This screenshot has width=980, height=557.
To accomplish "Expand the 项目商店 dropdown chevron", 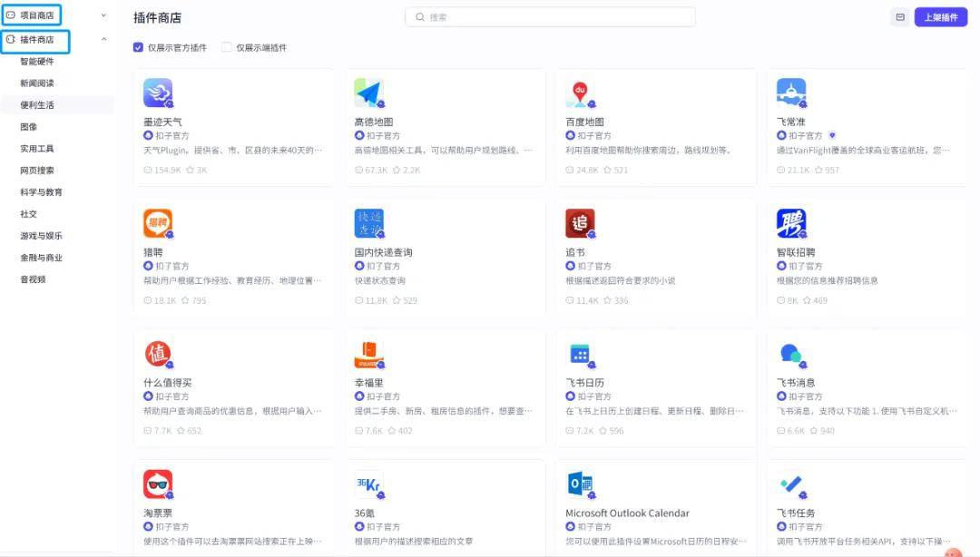I will click(102, 15).
